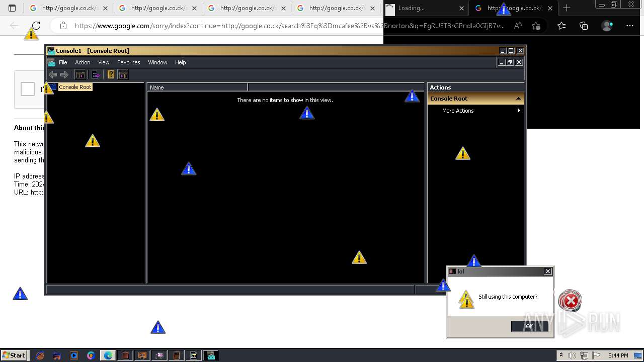Open a new Edge tab with plus button
Viewport: 644px width, 362px height.
coord(567,8)
